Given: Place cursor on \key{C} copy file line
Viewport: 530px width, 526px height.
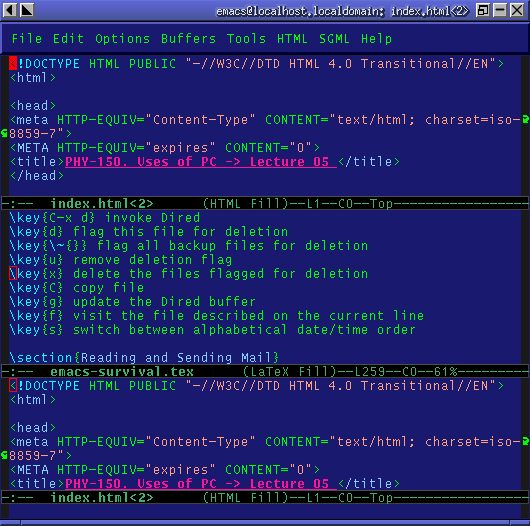Looking at the screenshot, I should pyautogui.click(x=77, y=288).
